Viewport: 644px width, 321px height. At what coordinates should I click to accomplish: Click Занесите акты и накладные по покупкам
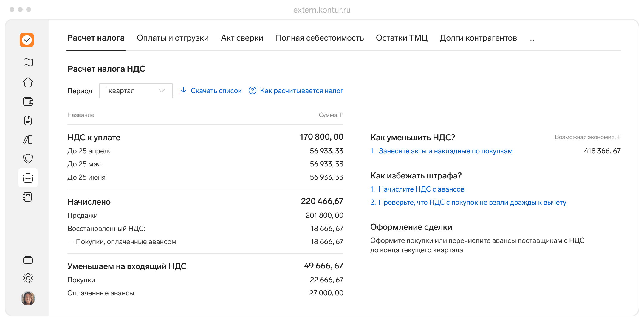[445, 151]
